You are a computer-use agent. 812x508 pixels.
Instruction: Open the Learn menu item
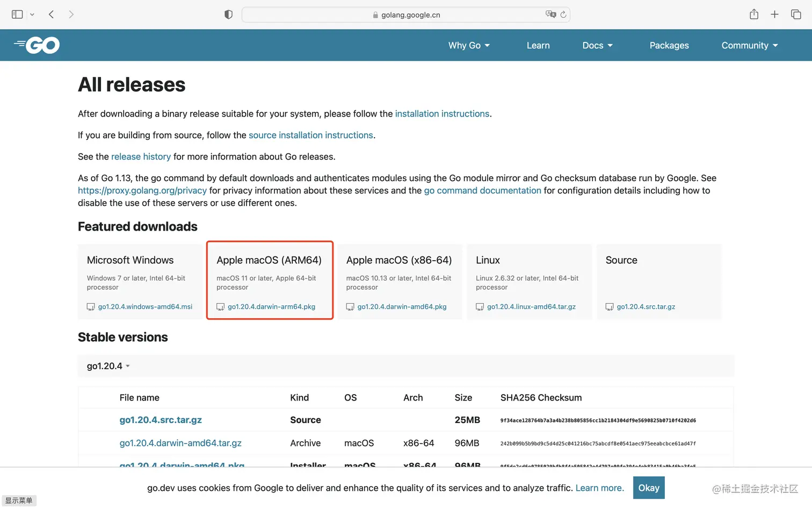(x=538, y=46)
